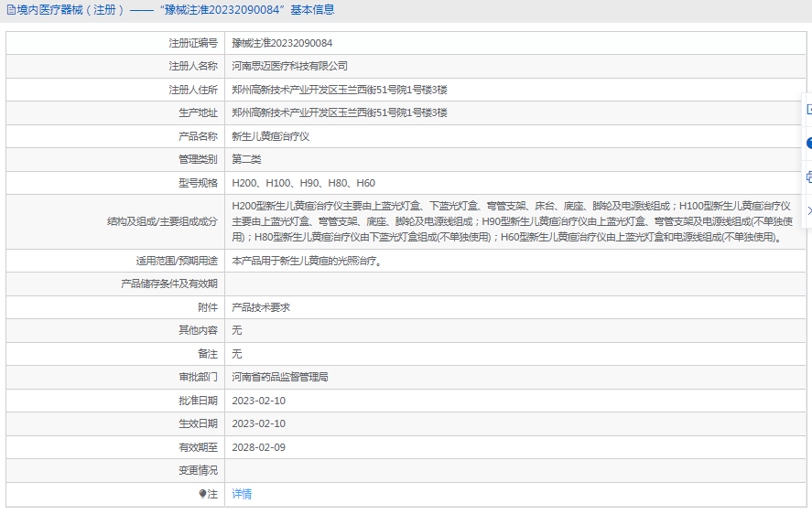The height and width of the screenshot is (514, 812).
Task: Click the 审批部门 label
Action: (x=199, y=377)
